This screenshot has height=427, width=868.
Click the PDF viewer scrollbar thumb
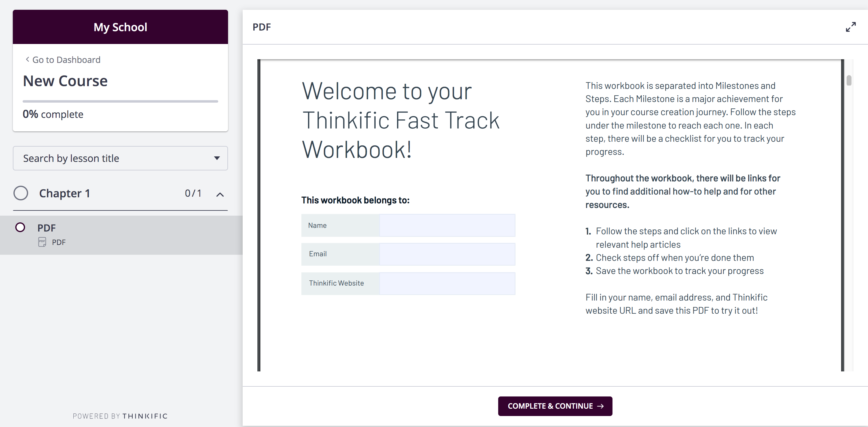(x=849, y=81)
